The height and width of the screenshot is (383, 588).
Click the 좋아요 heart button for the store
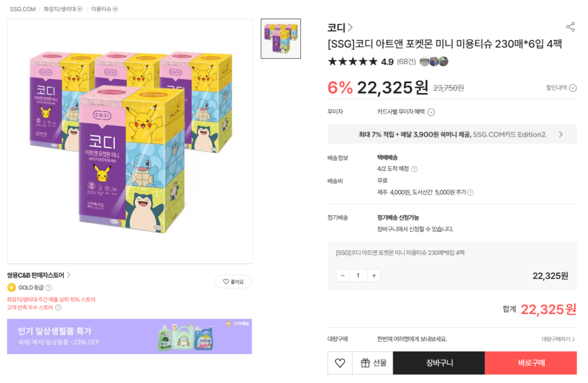tap(233, 282)
